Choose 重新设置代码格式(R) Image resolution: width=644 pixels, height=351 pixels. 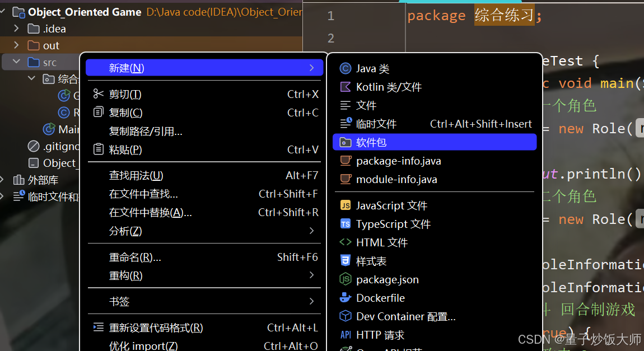point(204,328)
